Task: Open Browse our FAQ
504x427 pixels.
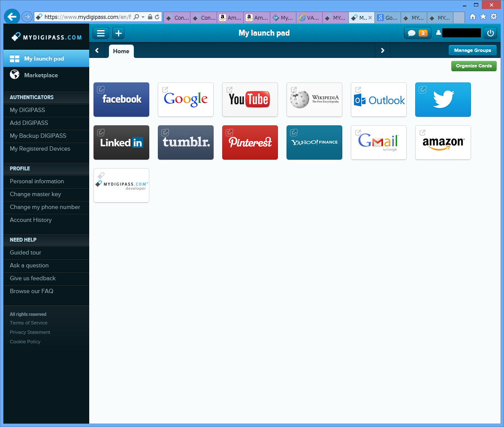Action: click(46, 291)
